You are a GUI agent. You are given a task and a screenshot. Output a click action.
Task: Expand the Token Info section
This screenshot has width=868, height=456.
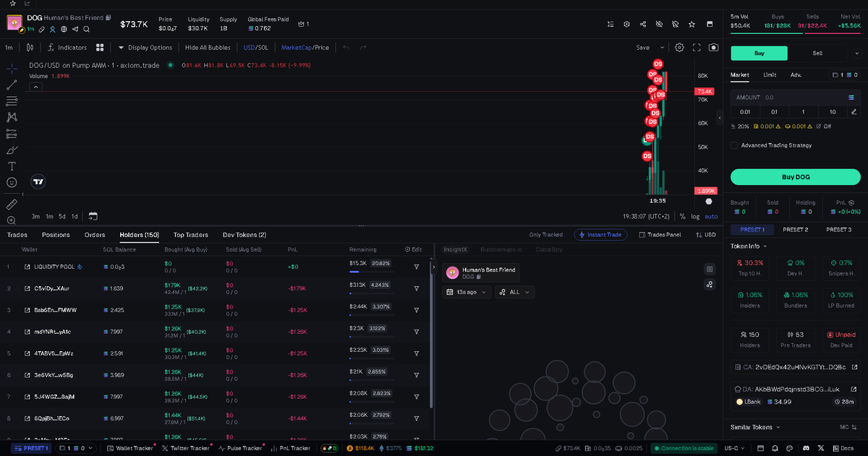coord(748,246)
